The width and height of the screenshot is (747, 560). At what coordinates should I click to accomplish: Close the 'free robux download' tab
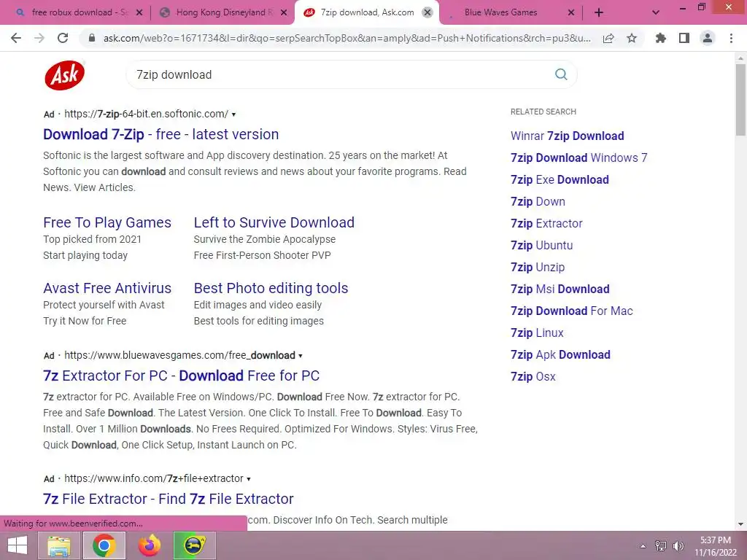coord(139,13)
